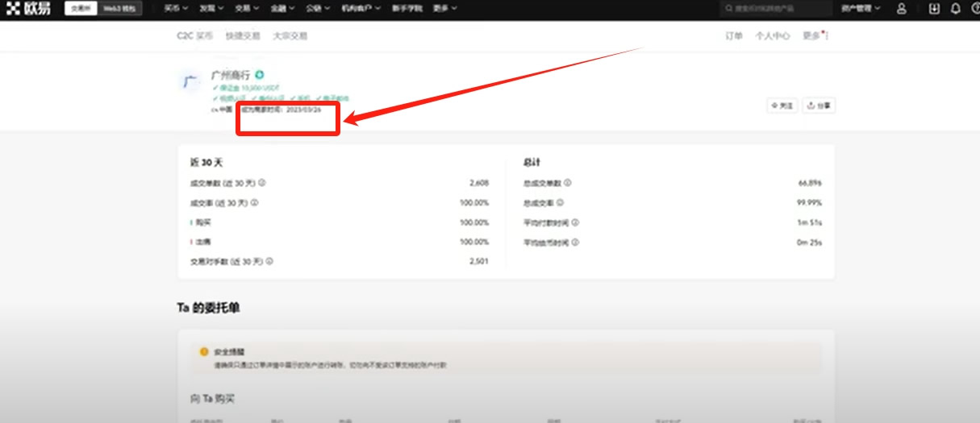Viewport: 980px width, 423px height.
Task: Switch to the Web3 钱包 toggle
Action: [119, 9]
